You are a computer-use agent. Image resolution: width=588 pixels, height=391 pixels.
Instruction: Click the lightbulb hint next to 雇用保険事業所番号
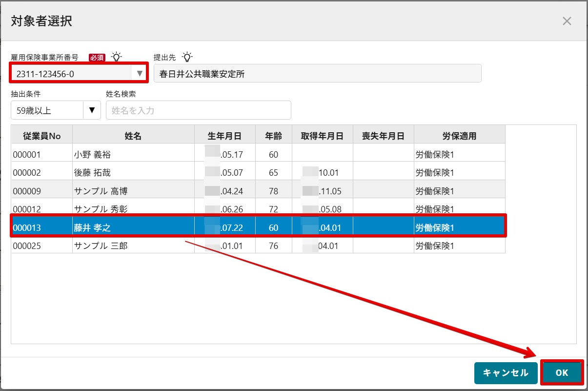click(116, 57)
